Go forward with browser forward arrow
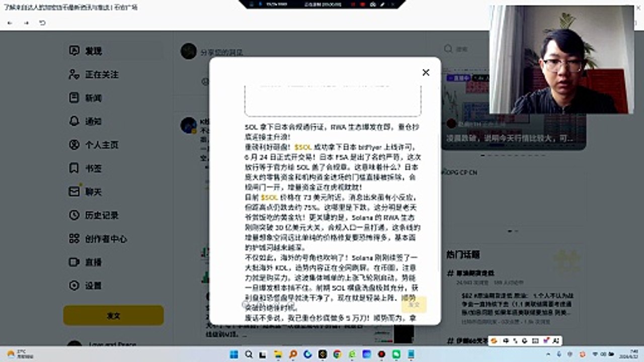 point(26,23)
